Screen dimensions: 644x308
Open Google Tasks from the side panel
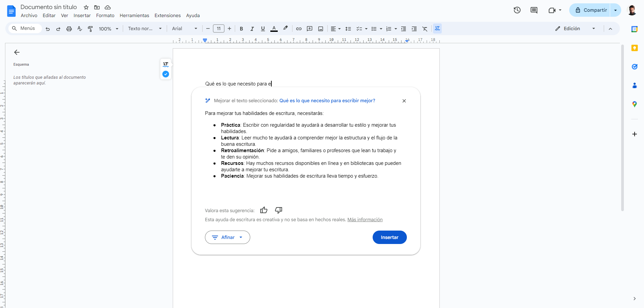pos(635,67)
